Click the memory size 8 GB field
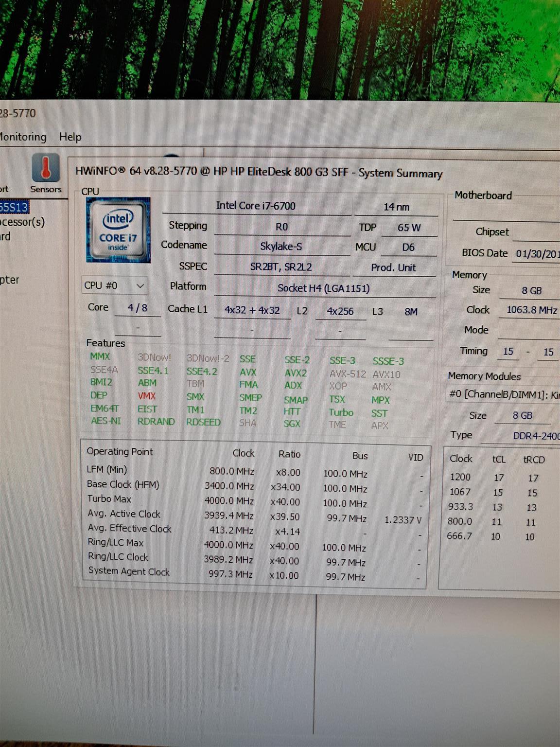Image resolution: width=560 pixels, height=747 pixels. click(531, 291)
